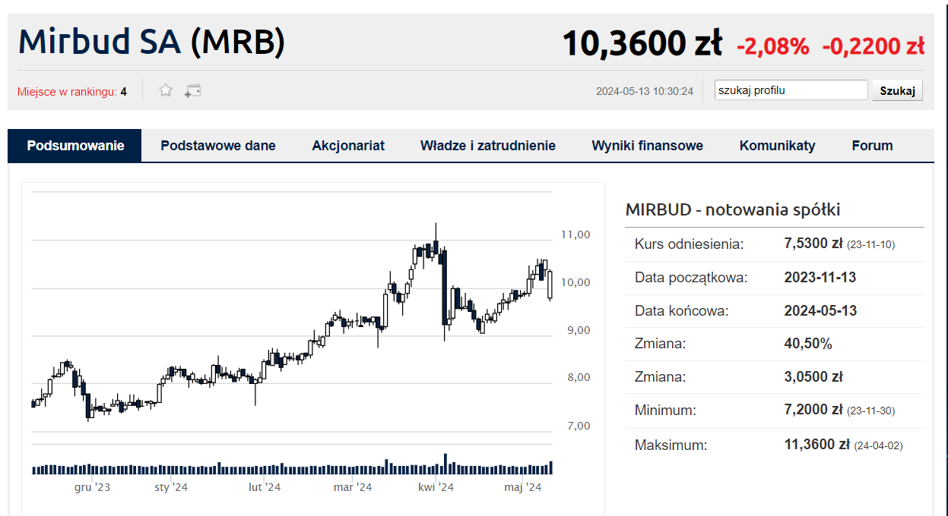Switch to Podstawowe dane tab
The width and height of the screenshot is (948, 516).
218,145
